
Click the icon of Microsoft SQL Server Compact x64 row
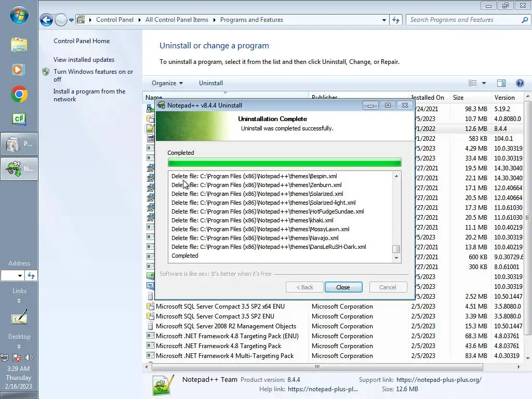[x=150, y=306]
